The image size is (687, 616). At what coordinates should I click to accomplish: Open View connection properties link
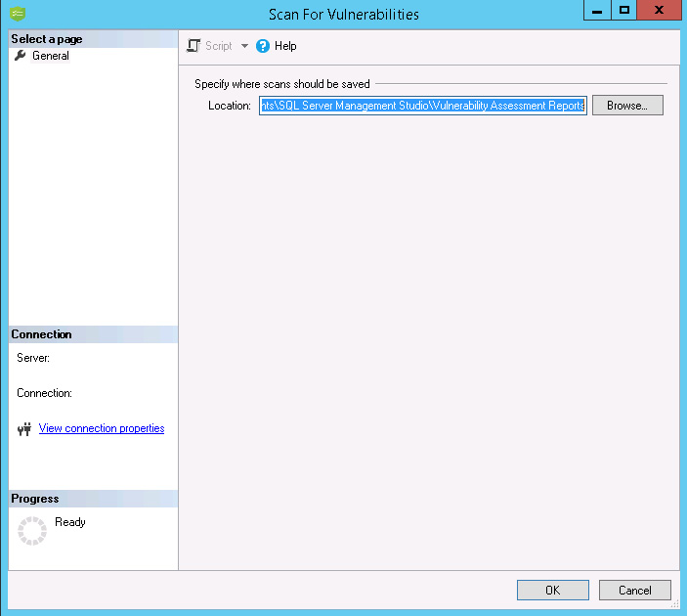click(102, 428)
